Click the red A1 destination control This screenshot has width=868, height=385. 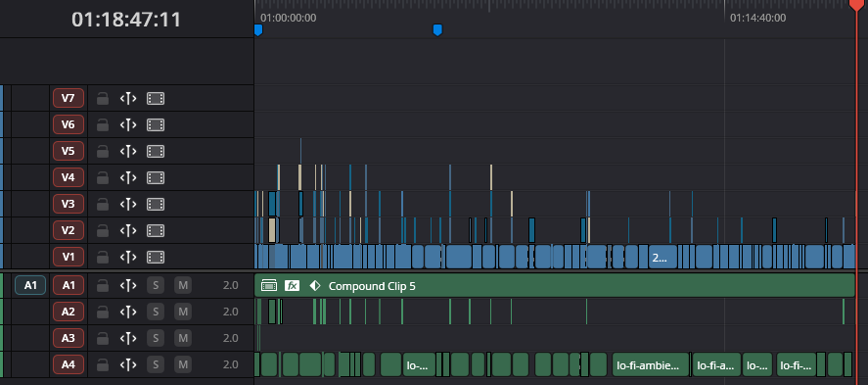(69, 286)
